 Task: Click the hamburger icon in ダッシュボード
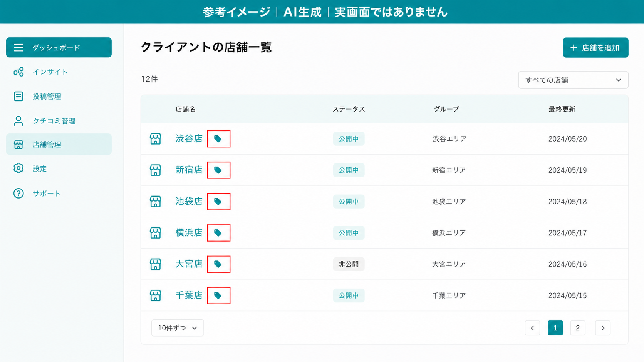coord(18,48)
